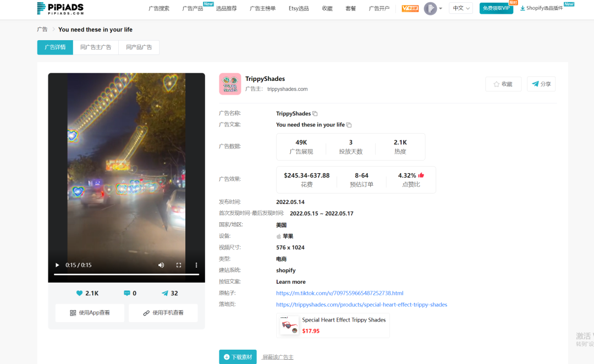Favorite this ad with 收藏 button

(503, 84)
